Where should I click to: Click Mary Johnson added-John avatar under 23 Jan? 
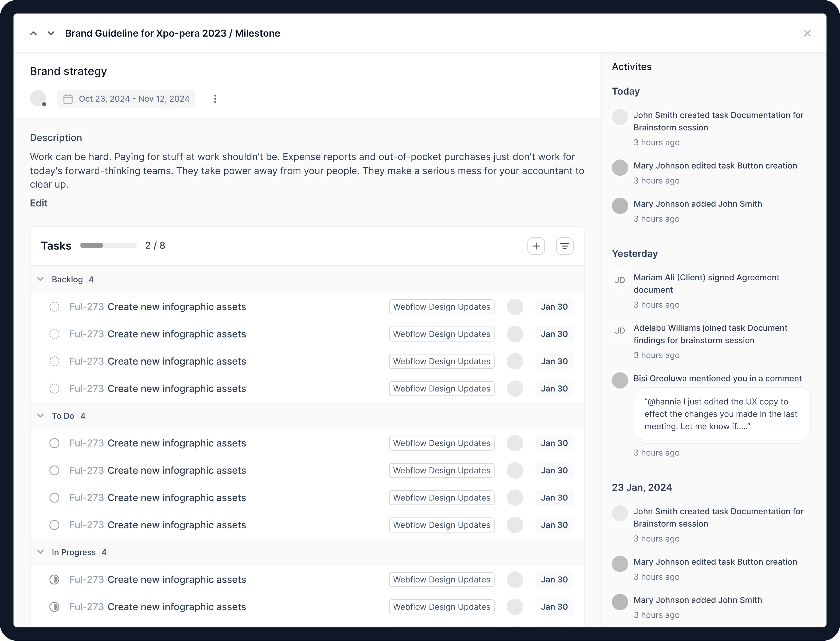coord(620,602)
